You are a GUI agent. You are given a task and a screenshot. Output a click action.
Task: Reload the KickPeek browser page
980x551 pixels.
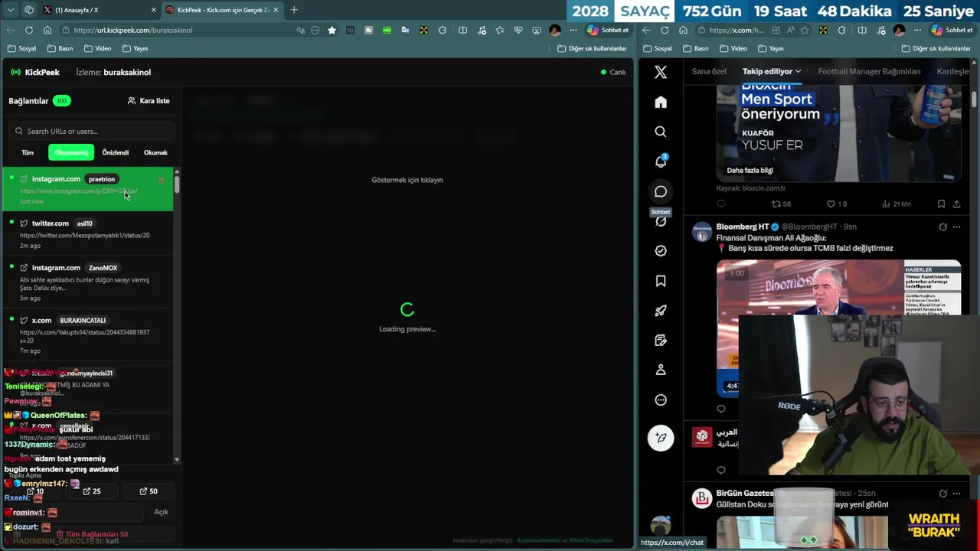click(28, 30)
